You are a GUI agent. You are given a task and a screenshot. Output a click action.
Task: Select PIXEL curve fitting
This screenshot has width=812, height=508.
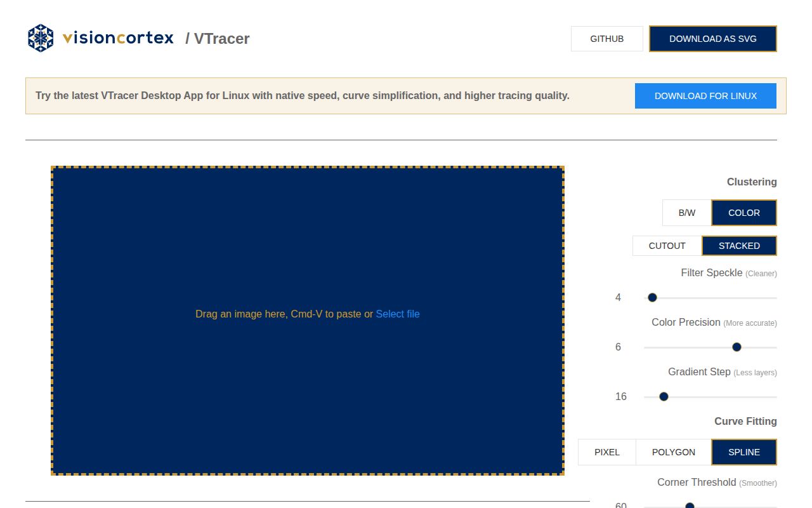click(607, 452)
